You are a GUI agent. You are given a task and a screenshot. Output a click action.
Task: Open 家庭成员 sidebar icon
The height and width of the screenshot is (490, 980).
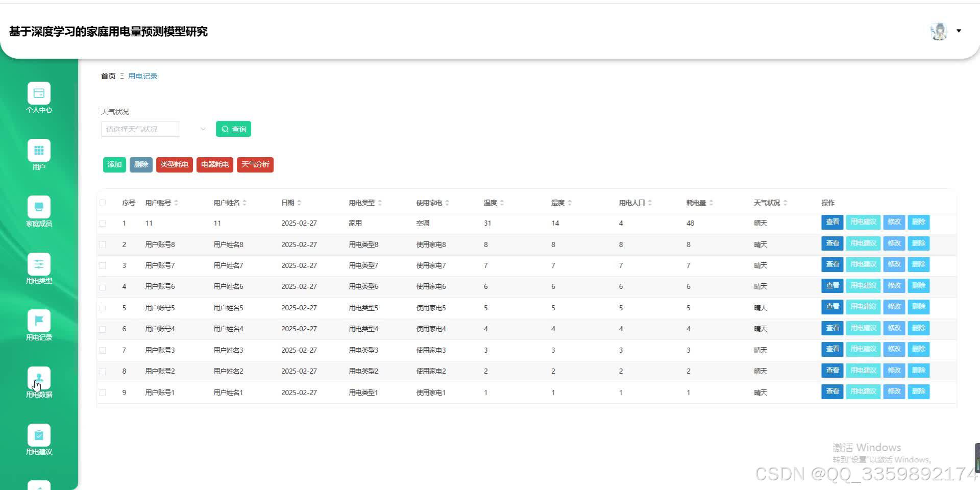39,207
